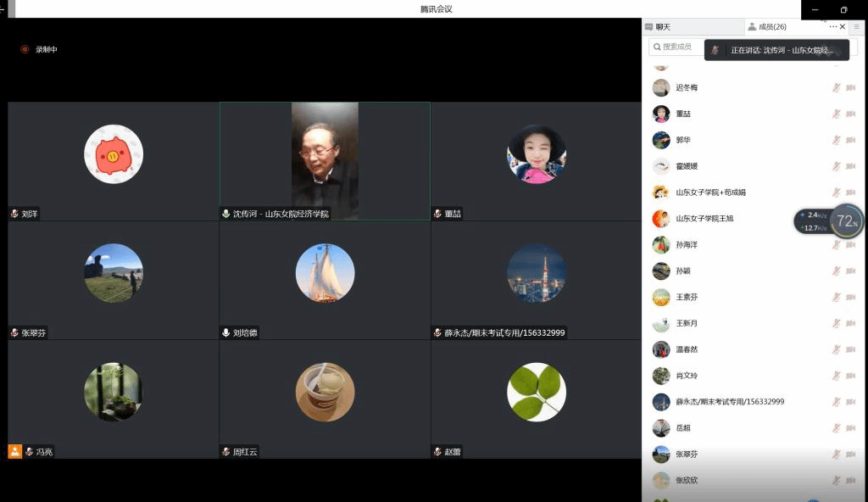Click the 正在讲话 speaking notification banner
The height and width of the screenshot is (502, 868).
pos(776,50)
